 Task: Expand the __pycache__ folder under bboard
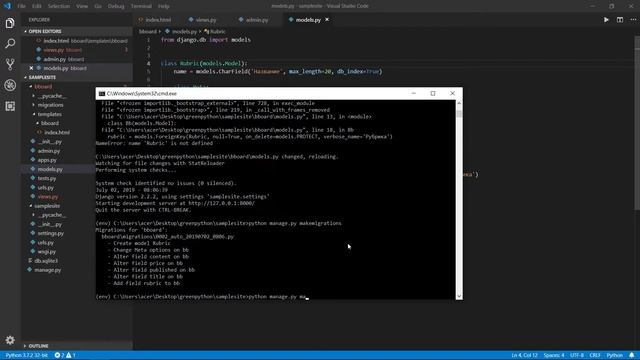[x=51, y=96]
